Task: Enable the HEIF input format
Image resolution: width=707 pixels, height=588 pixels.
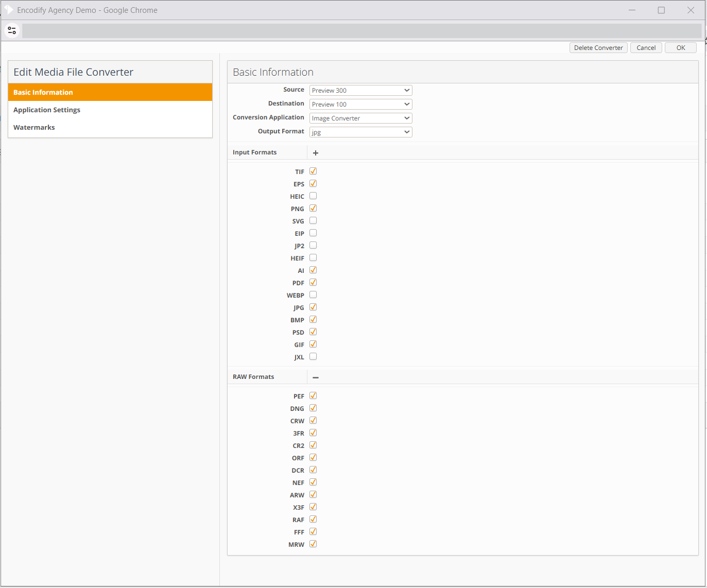Action: [313, 257]
